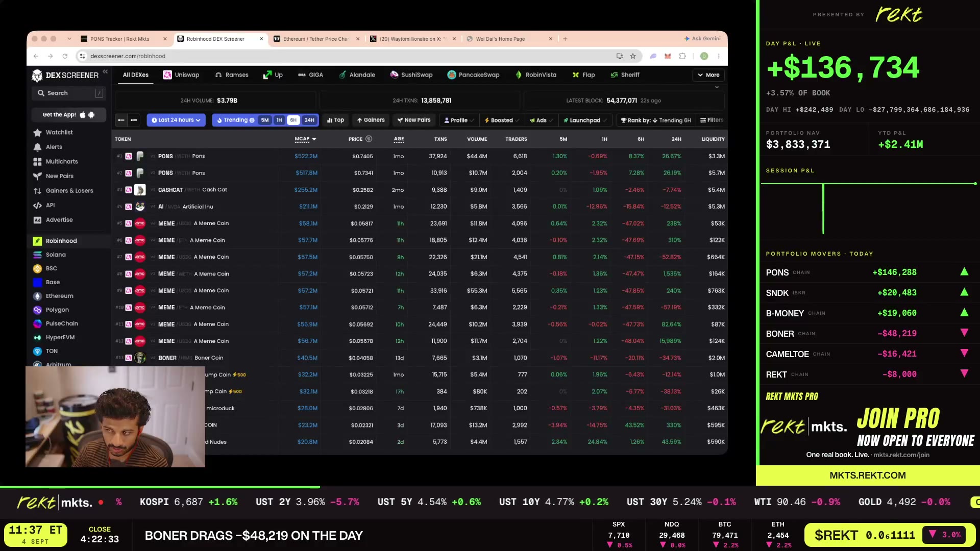Open the Alerts bell icon
The width and height of the screenshot is (980, 551).
tap(37, 147)
